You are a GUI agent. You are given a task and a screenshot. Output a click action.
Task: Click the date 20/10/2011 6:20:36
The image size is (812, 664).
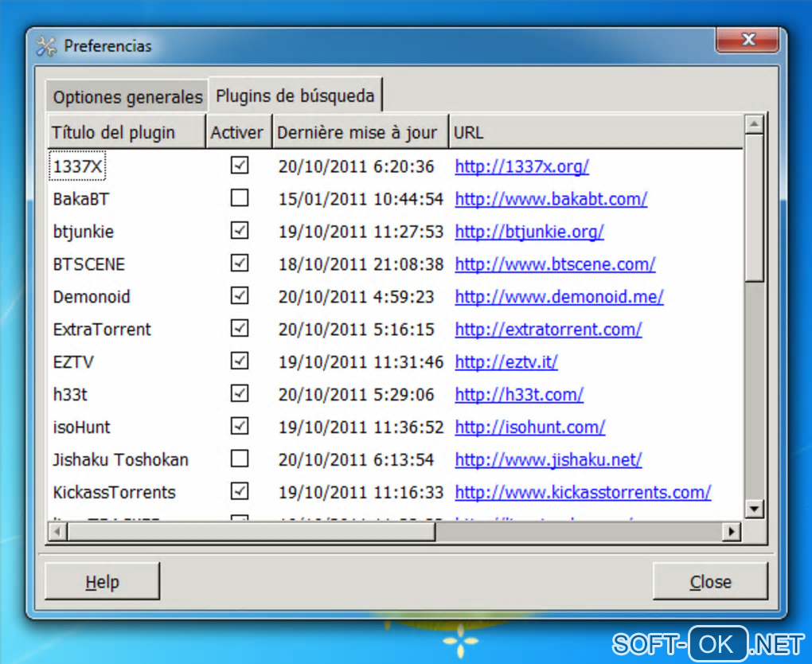coord(357,166)
